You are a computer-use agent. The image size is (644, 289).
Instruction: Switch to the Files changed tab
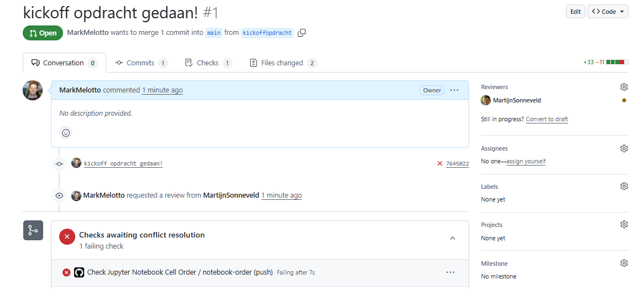coord(283,63)
